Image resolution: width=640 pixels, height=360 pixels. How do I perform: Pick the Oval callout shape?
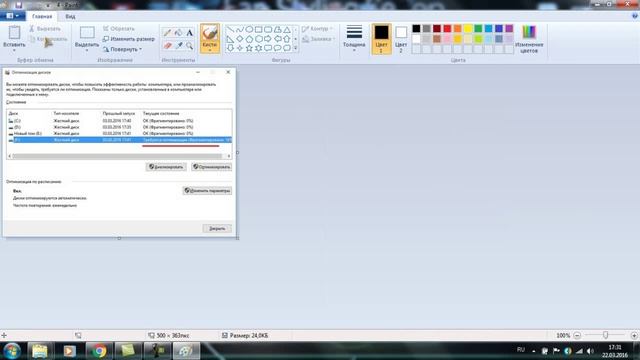[x=278, y=48]
